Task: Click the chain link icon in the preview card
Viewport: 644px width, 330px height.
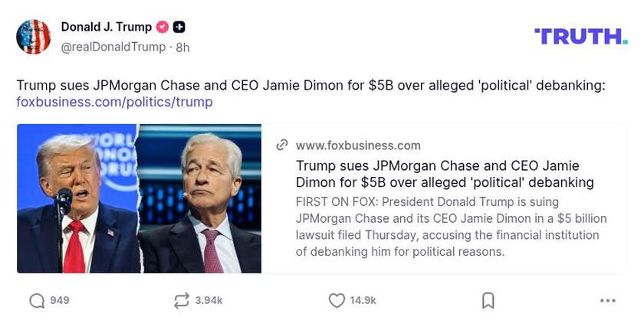Action: (x=282, y=145)
